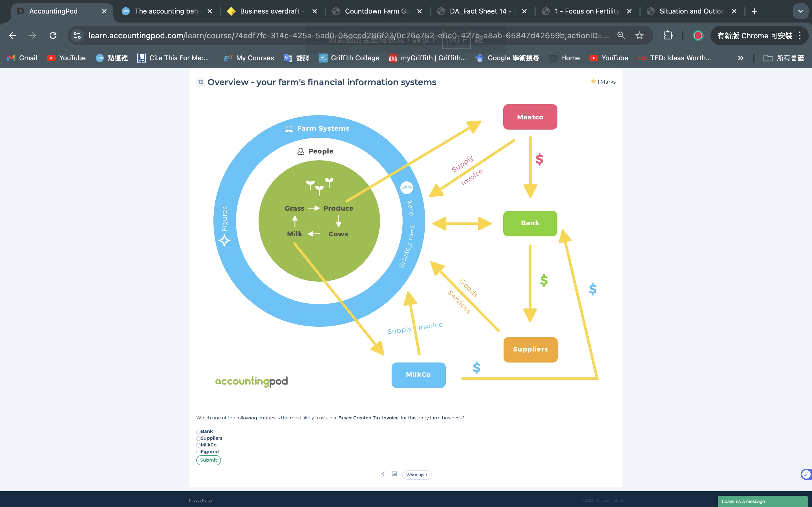812x507 pixels.
Task: Open Chrome three-dot menu
Action: [x=800, y=35]
